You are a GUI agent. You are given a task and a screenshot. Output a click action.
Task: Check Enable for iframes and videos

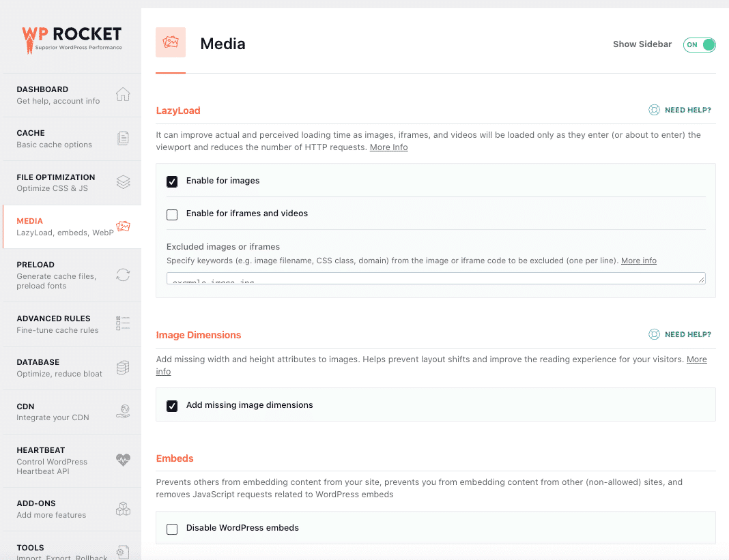click(x=172, y=214)
